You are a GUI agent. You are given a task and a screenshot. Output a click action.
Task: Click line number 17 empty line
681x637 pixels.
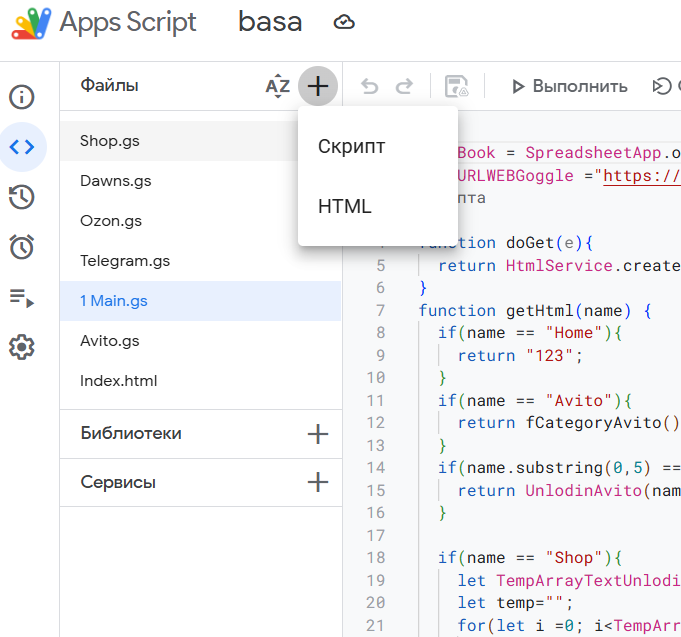[x=376, y=535]
